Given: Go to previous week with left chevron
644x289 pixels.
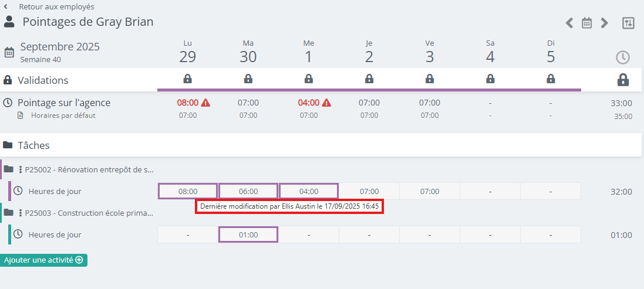Looking at the screenshot, I should click(569, 23).
